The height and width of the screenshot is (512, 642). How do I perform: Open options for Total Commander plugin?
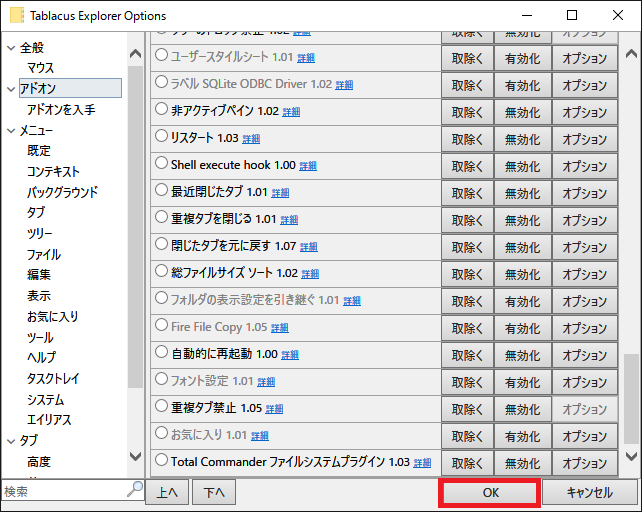585,463
